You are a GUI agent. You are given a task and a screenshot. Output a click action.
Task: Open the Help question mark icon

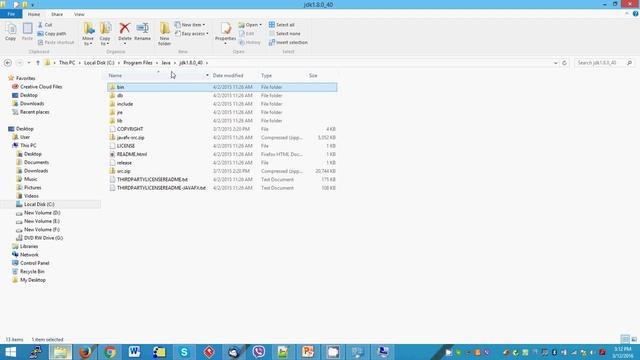[x=635, y=14]
